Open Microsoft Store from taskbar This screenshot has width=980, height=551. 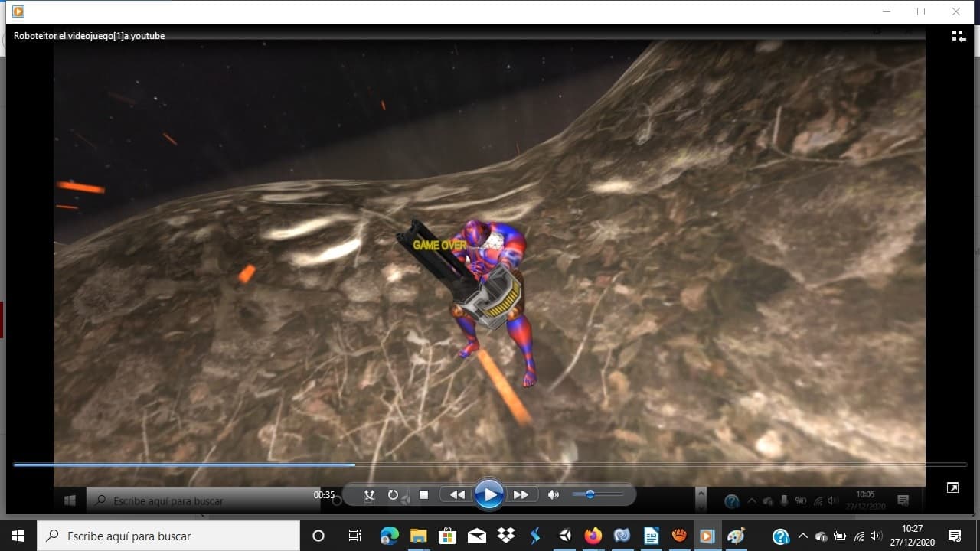click(x=447, y=536)
